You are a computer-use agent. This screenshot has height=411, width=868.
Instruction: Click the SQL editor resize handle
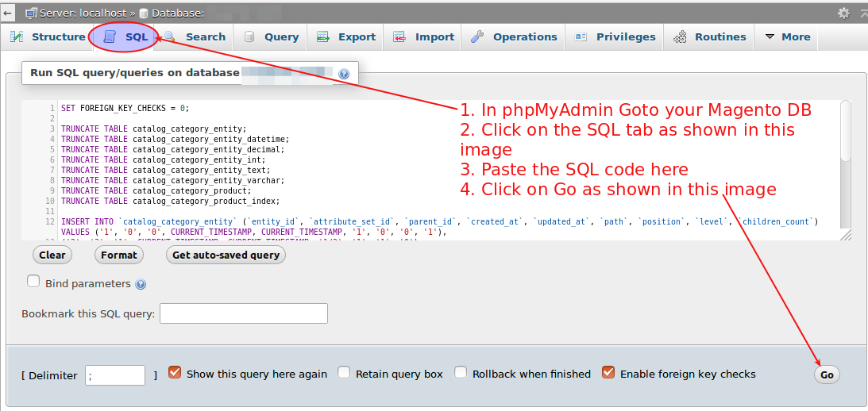click(x=847, y=235)
